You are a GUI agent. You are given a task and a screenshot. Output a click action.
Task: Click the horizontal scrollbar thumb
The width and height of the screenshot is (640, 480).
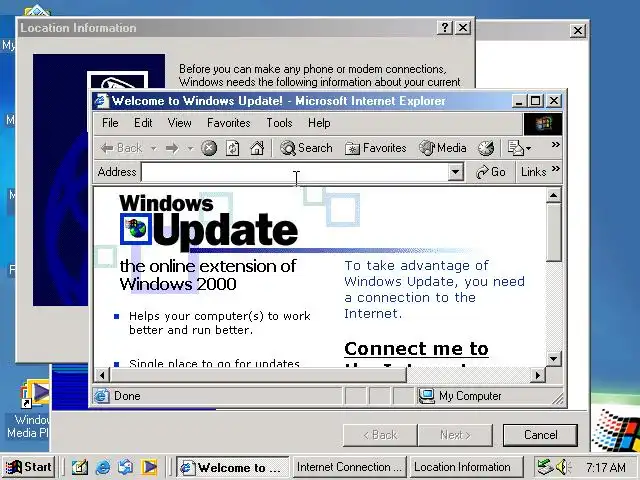[x=258, y=375]
